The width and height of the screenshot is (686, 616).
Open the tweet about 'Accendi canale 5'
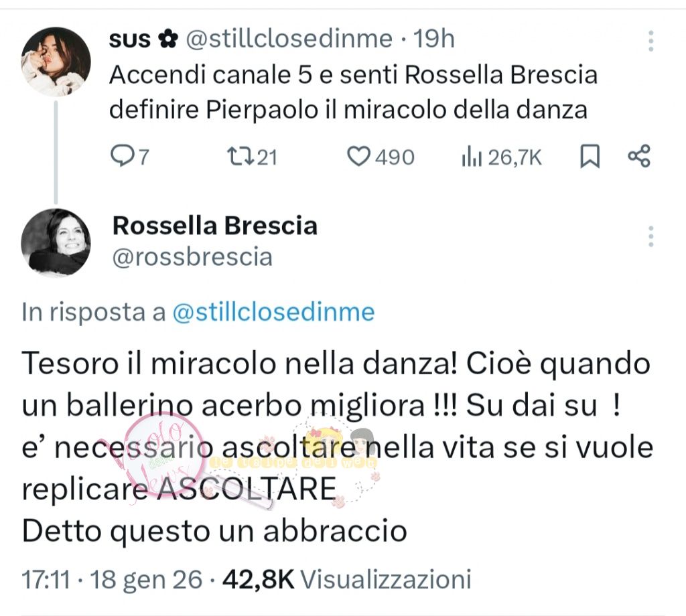point(352,92)
